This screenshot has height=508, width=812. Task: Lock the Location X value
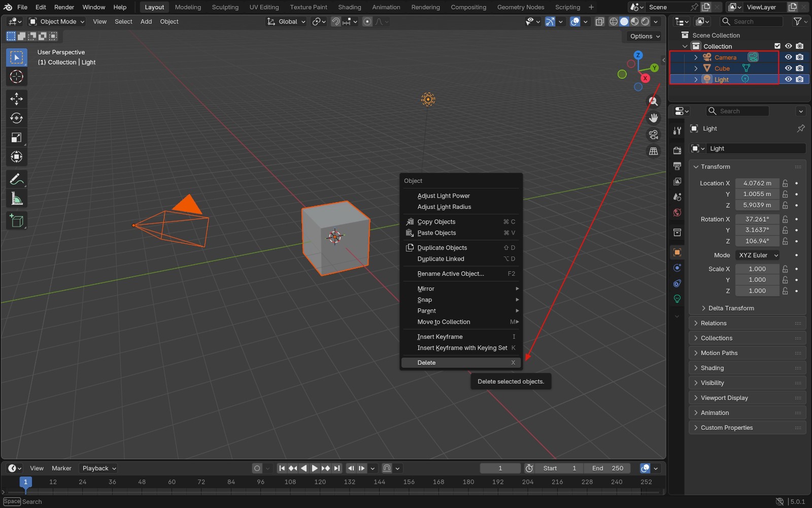(785, 183)
